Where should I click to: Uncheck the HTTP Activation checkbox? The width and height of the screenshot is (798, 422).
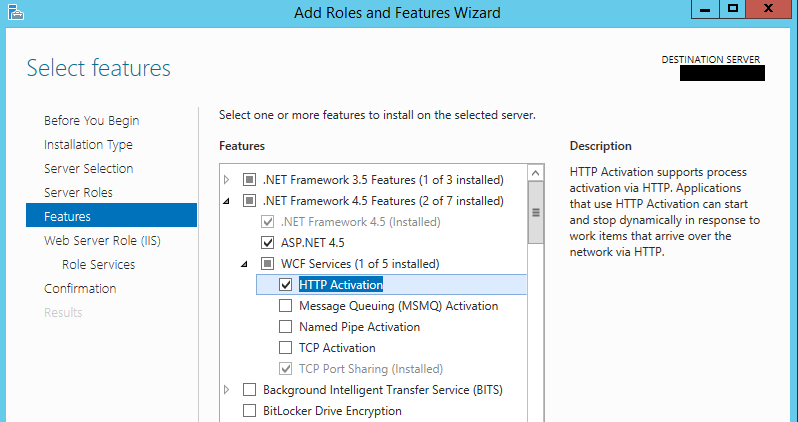[x=286, y=285]
